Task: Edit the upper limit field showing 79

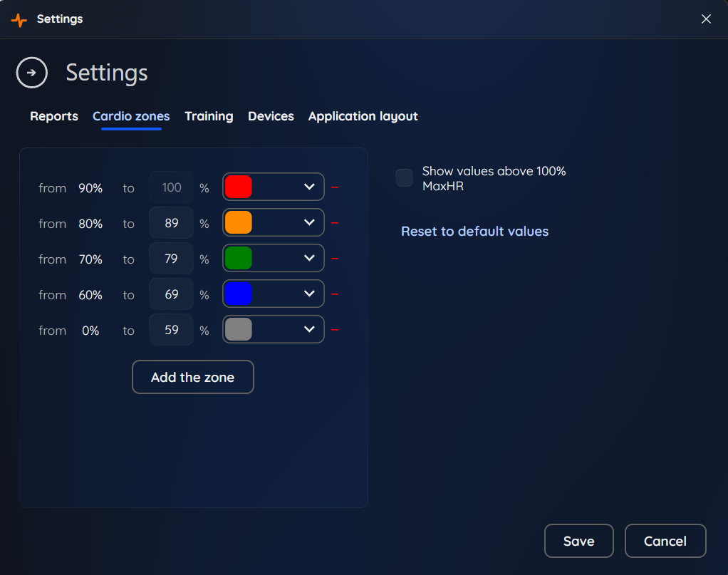Action: pos(172,258)
